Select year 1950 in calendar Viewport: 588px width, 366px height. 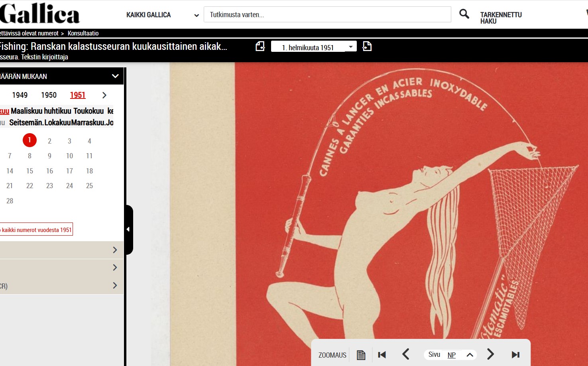tap(49, 95)
